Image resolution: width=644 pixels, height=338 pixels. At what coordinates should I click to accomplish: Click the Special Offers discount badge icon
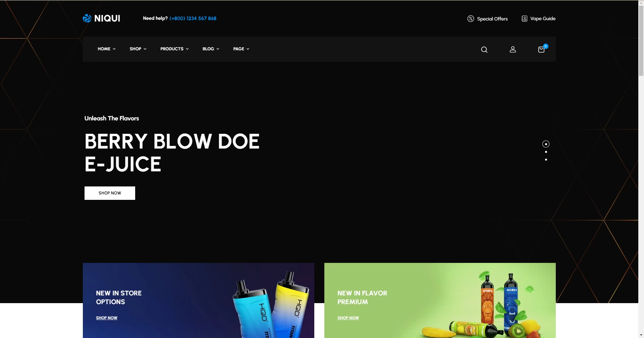pyautogui.click(x=471, y=19)
